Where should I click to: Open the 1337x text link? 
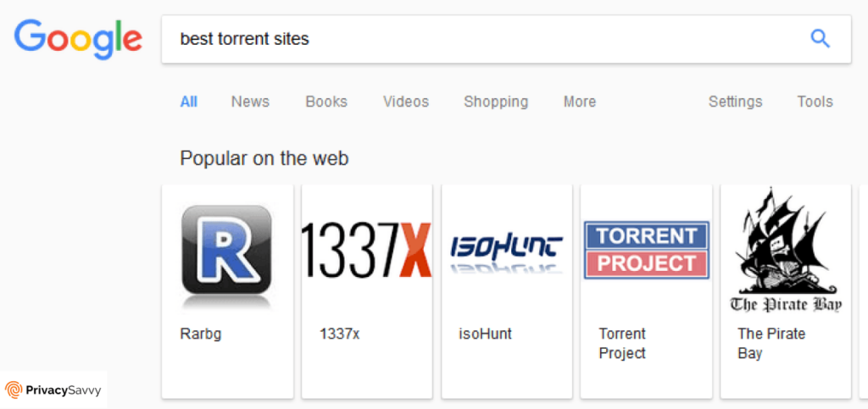(x=339, y=334)
